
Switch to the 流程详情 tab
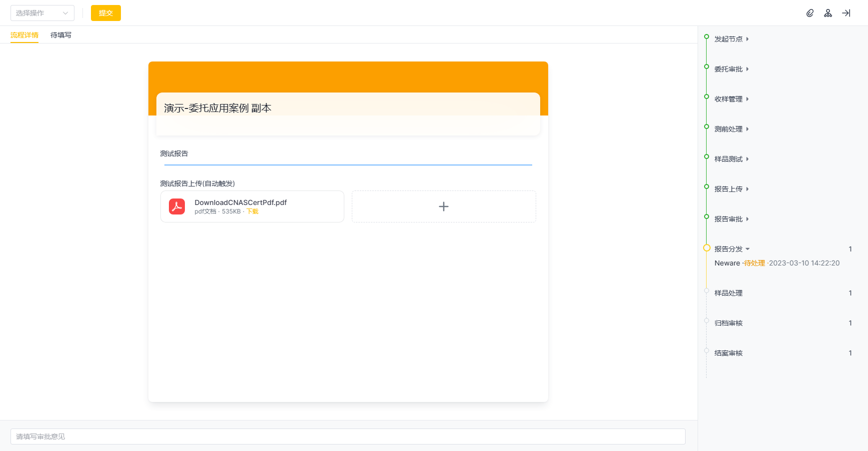tap(24, 35)
